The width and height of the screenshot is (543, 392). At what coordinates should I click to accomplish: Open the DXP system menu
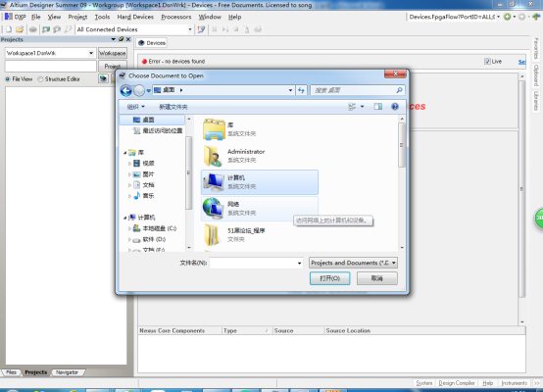16,17
